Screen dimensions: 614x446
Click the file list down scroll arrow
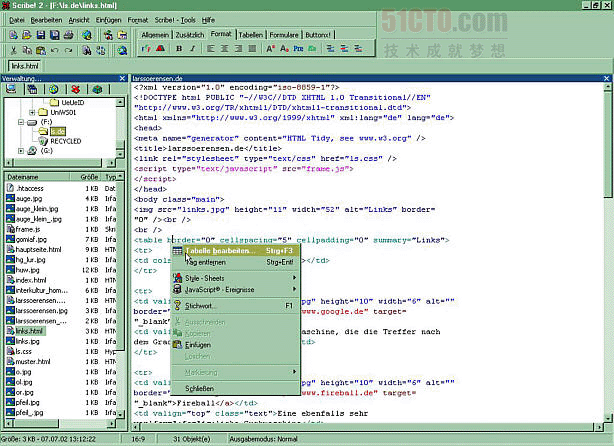pos(121,413)
